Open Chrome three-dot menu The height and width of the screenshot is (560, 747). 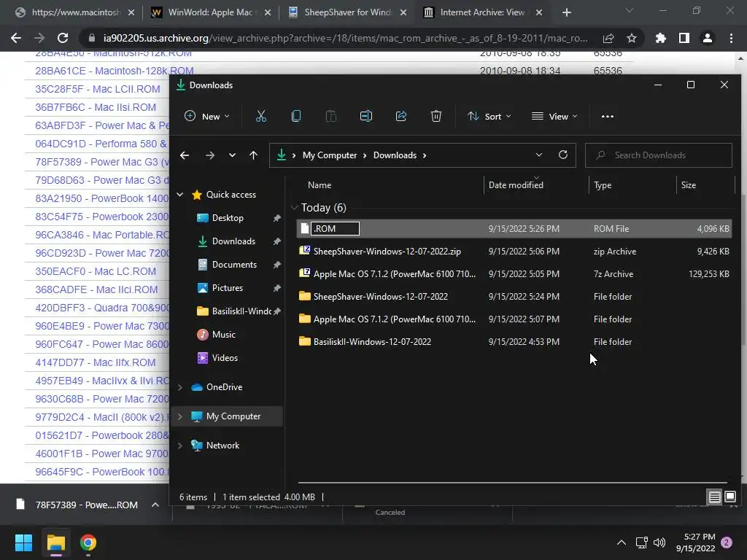[x=731, y=38]
